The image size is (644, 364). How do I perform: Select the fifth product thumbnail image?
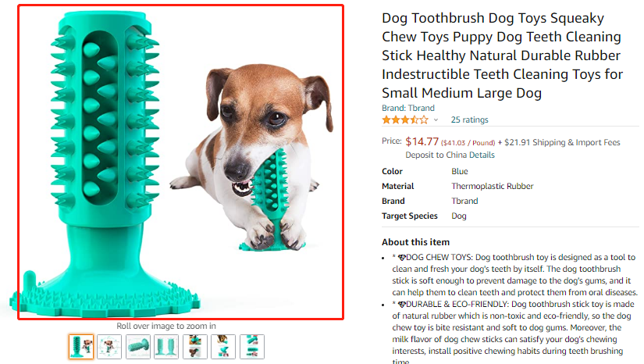[195, 346]
